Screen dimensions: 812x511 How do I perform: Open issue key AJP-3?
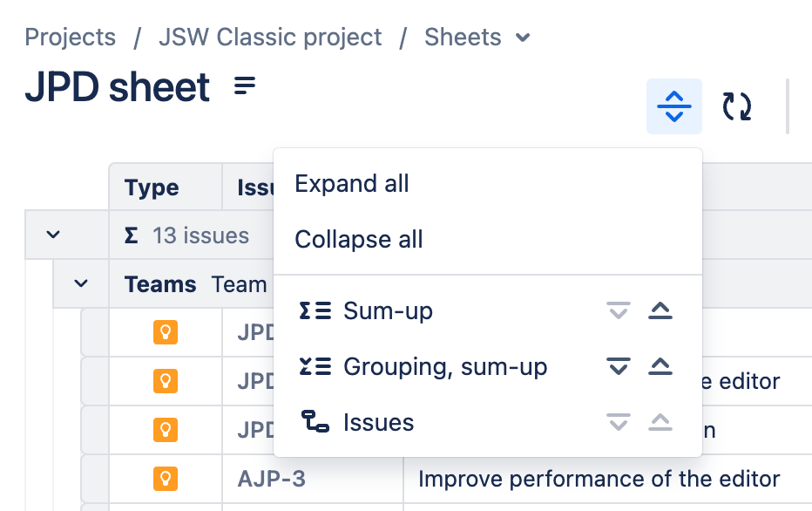271,479
